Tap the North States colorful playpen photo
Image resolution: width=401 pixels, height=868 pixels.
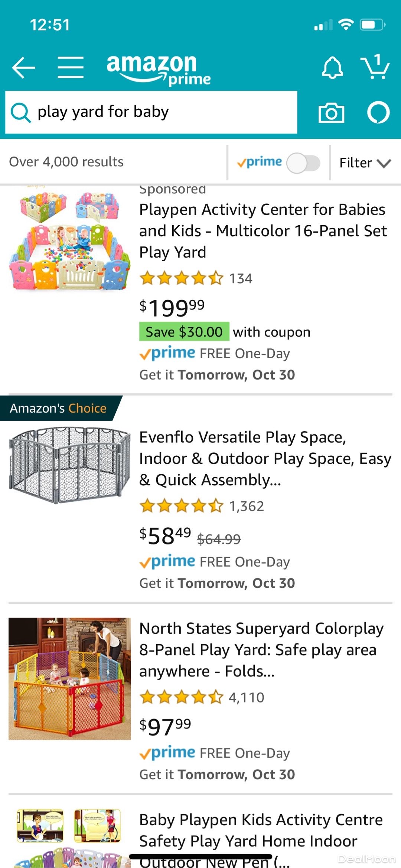(69, 678)
